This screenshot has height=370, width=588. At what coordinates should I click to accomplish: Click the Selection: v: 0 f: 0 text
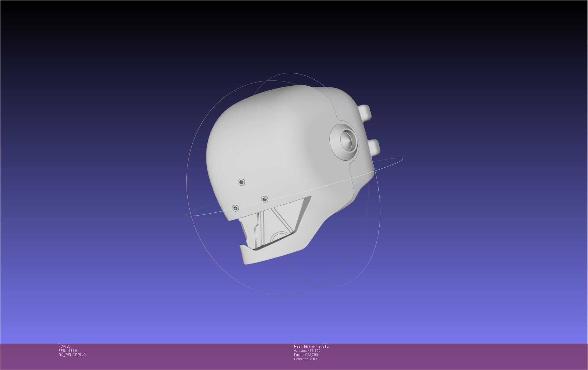click(307, 359)
